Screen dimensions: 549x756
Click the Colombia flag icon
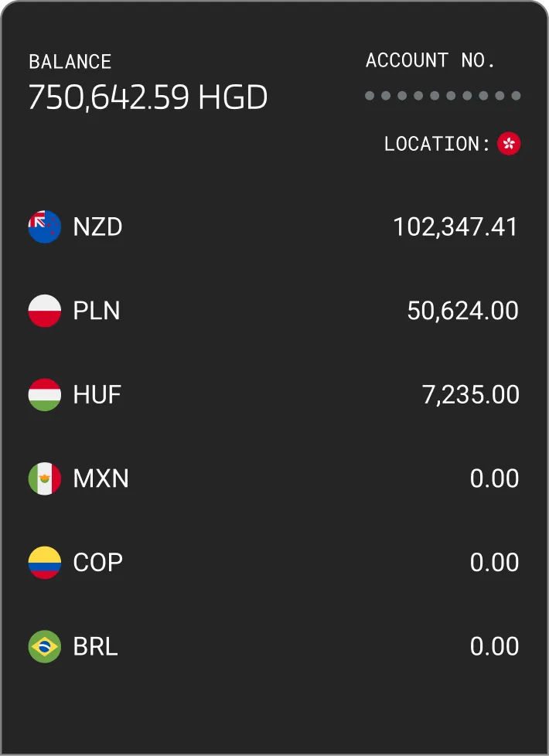coord(44,562)
